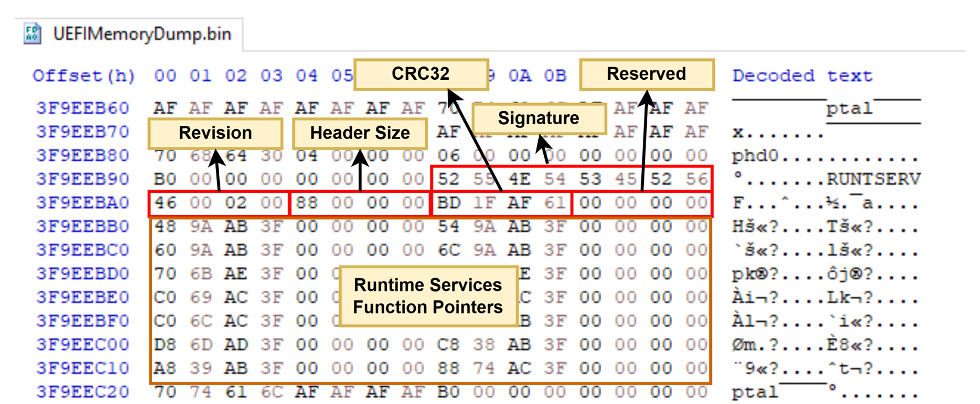Select offset row 3F9EEC10

(x=82, y=368)
